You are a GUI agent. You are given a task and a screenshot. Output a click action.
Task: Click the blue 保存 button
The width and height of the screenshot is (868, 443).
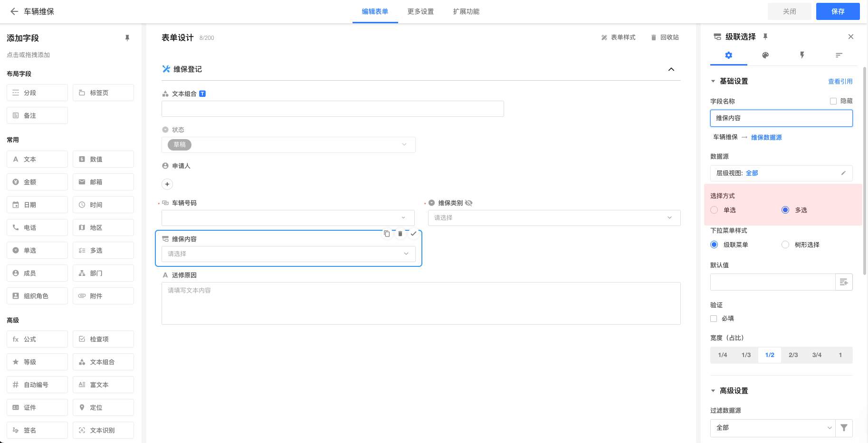838,11
